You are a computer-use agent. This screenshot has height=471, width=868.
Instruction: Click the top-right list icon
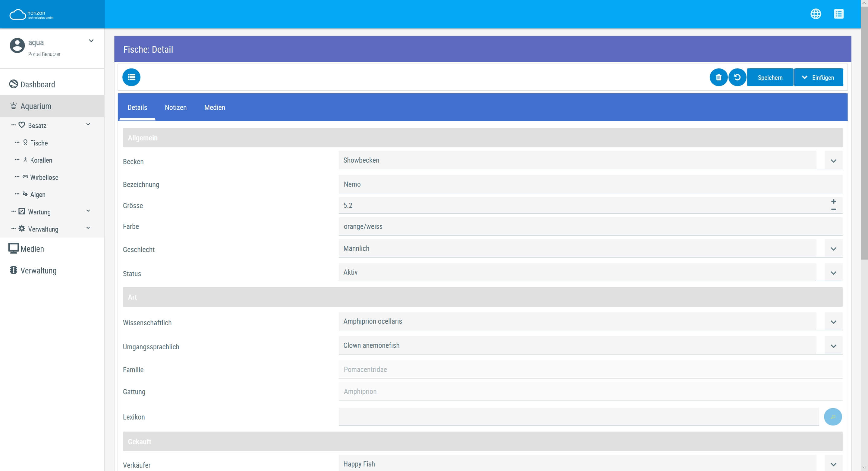838,14
